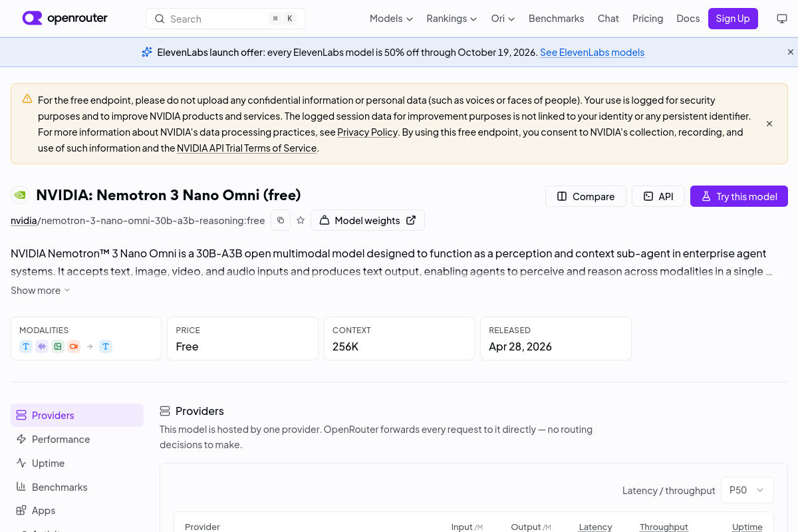Click the NVIDIA logo avatar
Screen dimensions: 798x532
[20, 195]
